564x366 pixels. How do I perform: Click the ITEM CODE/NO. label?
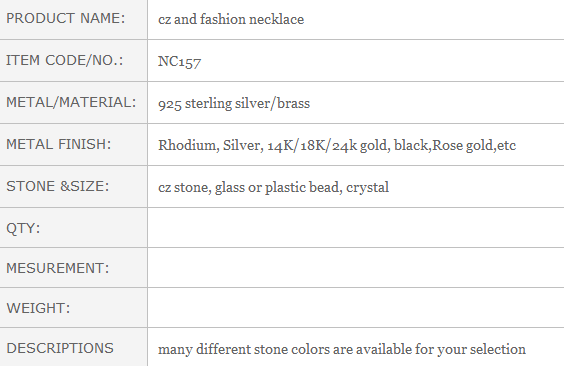(x=65, y=60)
